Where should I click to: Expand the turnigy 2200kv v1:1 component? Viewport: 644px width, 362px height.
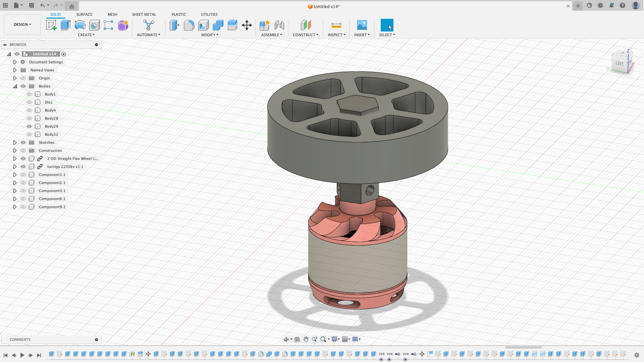coord(15,167)
